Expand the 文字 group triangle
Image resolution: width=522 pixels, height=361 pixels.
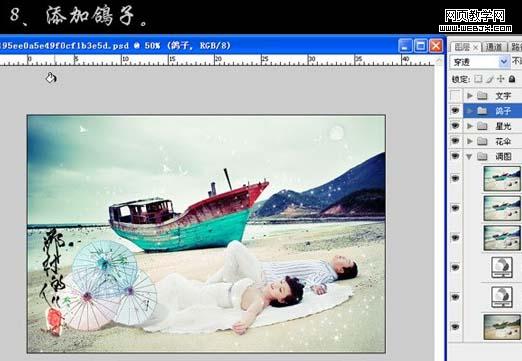pyautogui.click(x=470, y=96)
